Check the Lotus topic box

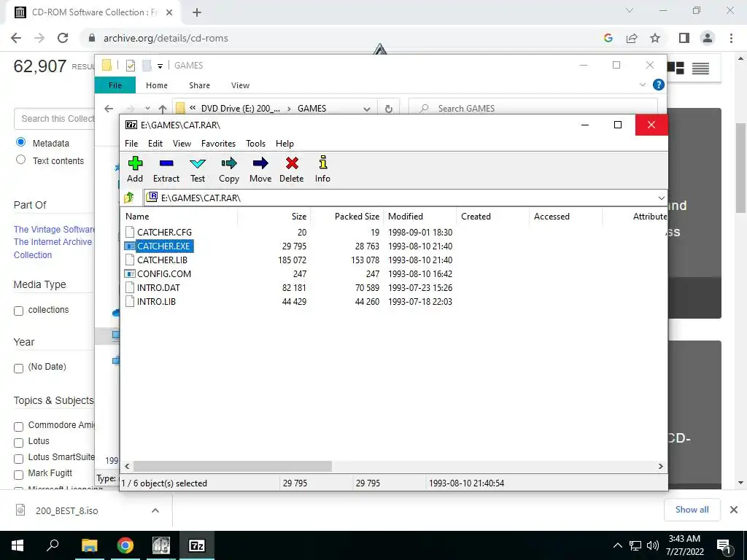tap(18, 443)
